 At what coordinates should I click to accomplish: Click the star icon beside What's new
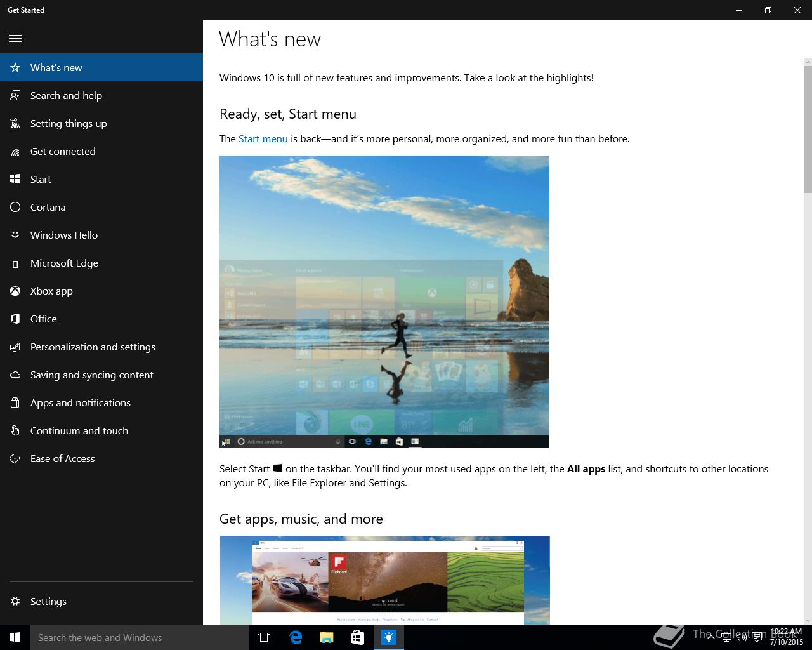click(x=15, y=67)
